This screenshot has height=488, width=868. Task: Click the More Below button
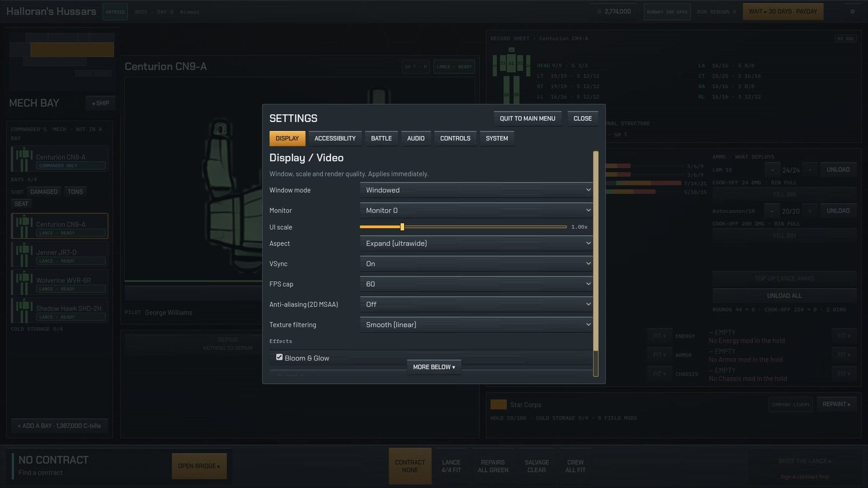coord(434,367)
